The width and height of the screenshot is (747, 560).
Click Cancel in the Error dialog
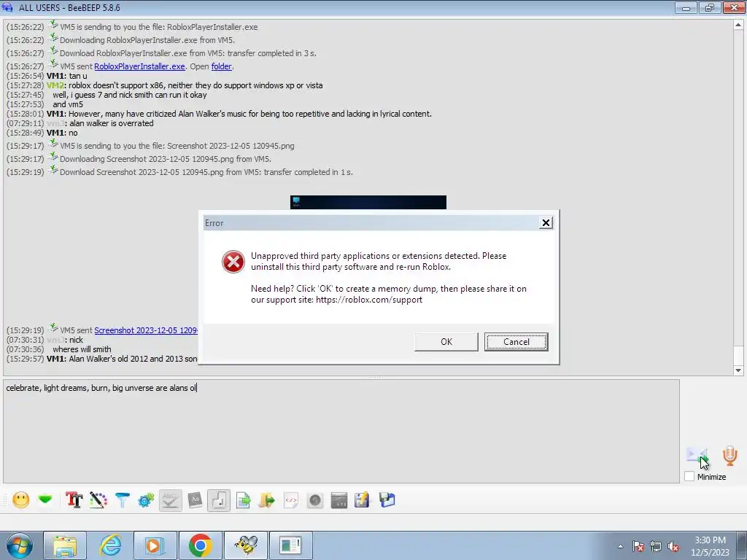click(516, 342)
